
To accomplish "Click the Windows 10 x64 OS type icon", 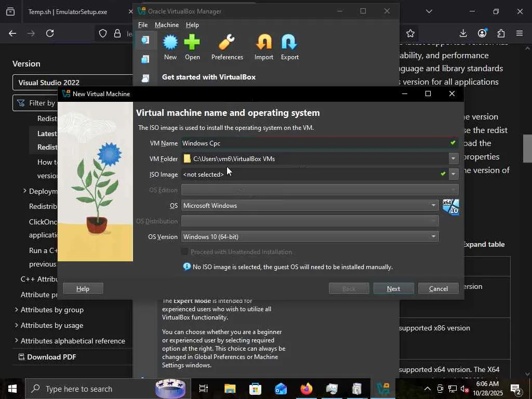I will point(451,207).
